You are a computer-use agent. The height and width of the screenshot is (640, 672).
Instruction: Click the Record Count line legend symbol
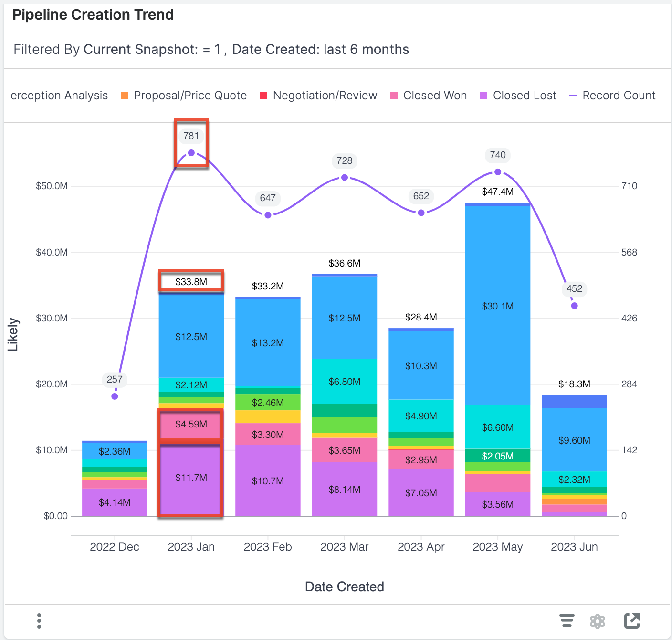click(572, 95)
